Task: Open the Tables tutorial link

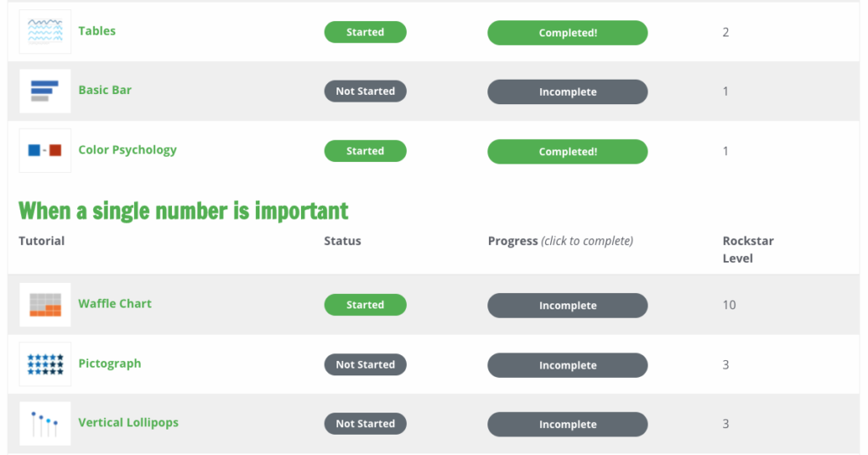Action: [x=97, y=31]
